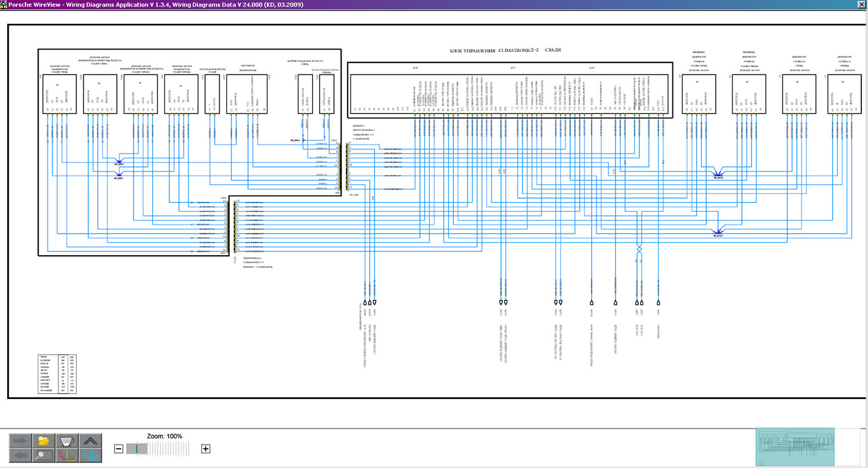Image resolution: width=868 pixels, height=468 pixels.
Task: Click the double chevron up icon
Action: [90, 440]
